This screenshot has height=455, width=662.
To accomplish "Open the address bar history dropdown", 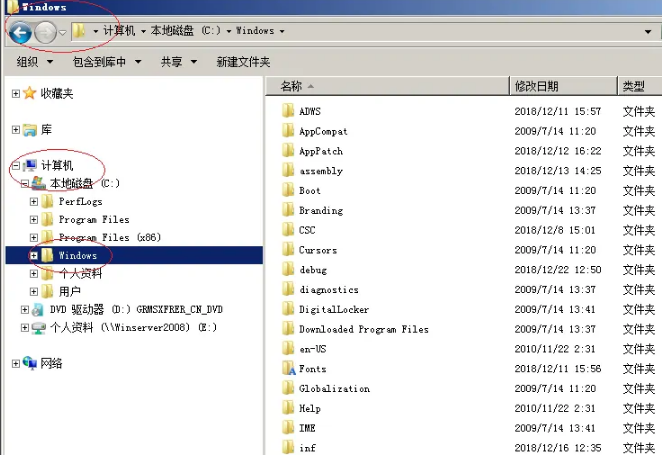I will pos(648,32).
